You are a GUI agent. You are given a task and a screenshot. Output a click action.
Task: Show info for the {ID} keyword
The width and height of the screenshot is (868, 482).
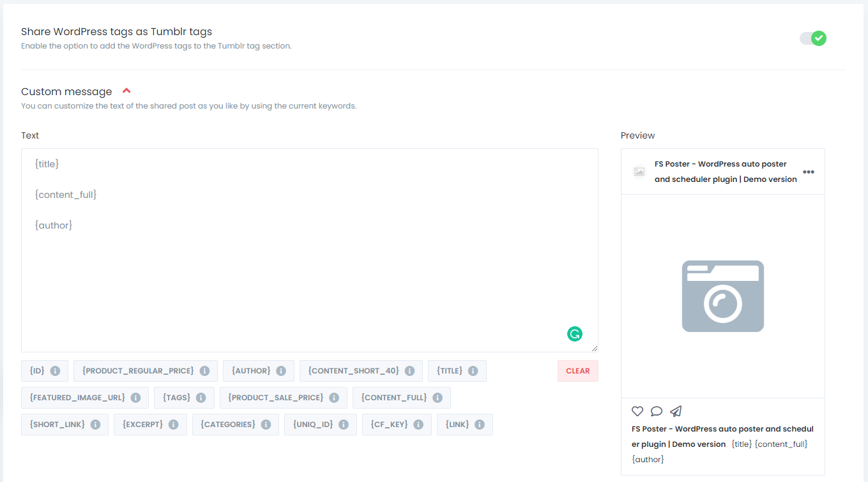click(56, 371)
